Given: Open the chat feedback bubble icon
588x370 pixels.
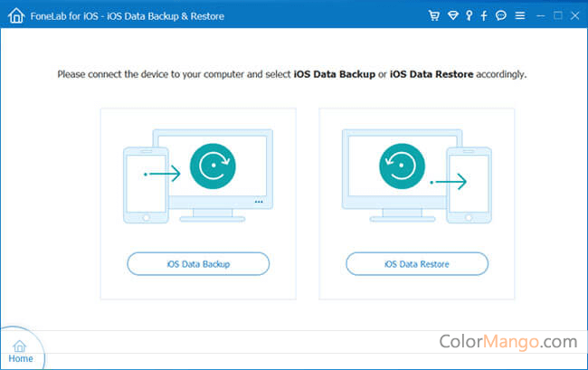Looking at the screenshot, I should (501, 15).
